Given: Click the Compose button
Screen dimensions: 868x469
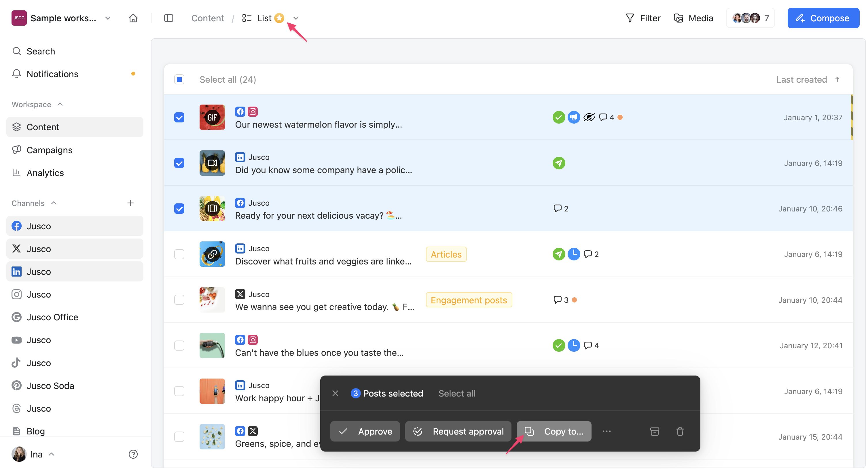Looking at the screenshot, I should pyautogui.click(x=823, y=18).
